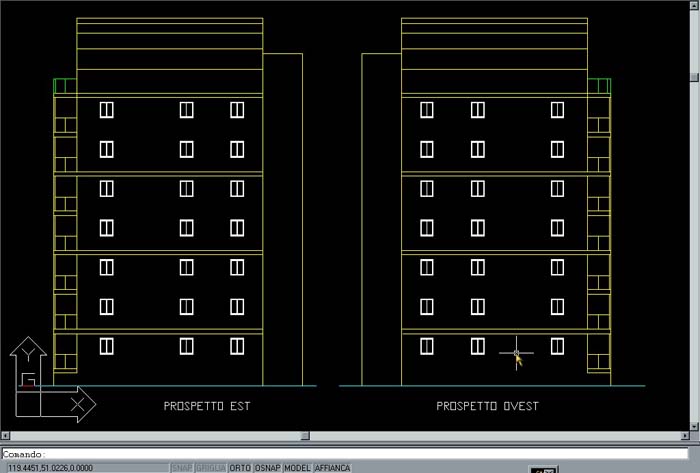The width and height of the screenshot is (700, 473).
Task: Select green rooftop railing on west elevation
Action: [599, 86]
